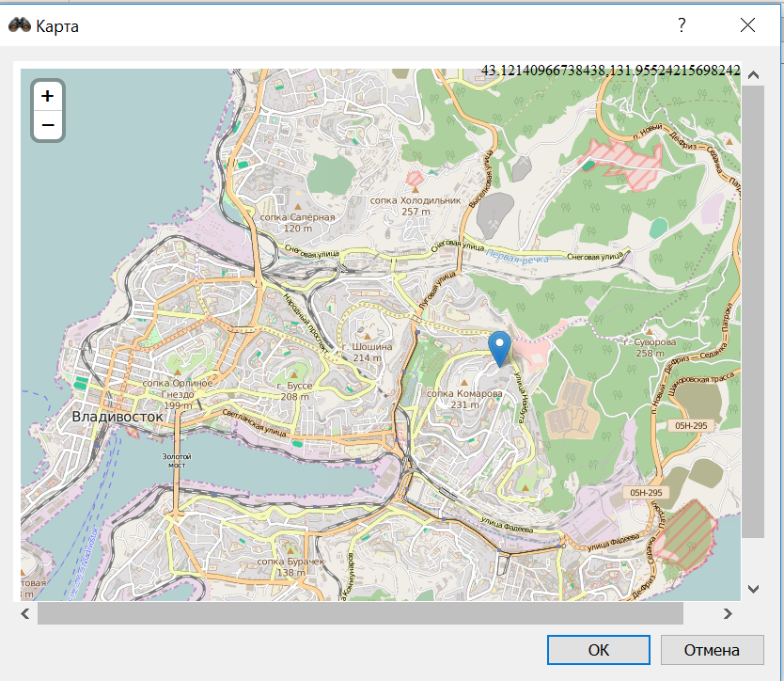The width and height of the screenshot is (784, 681).
Task: Click the down arrow of vertical scrollbar
Action: click(x=753, y=589)
